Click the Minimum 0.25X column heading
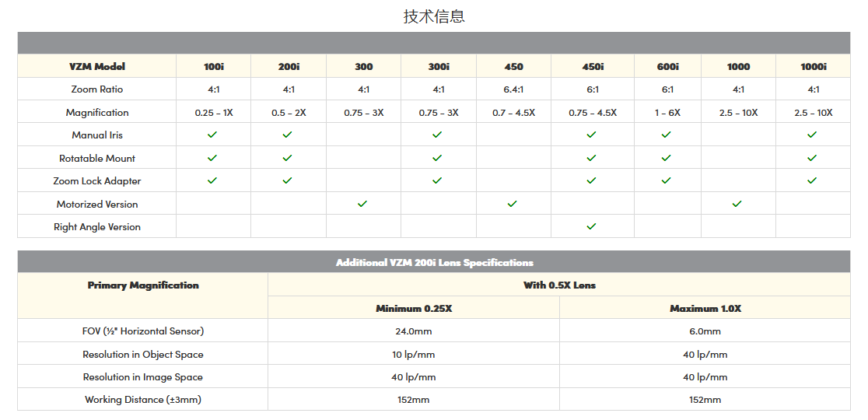Image resolution: width=868 pixels, height=420 pixels. pyautogui.click(x=414, y=309)
